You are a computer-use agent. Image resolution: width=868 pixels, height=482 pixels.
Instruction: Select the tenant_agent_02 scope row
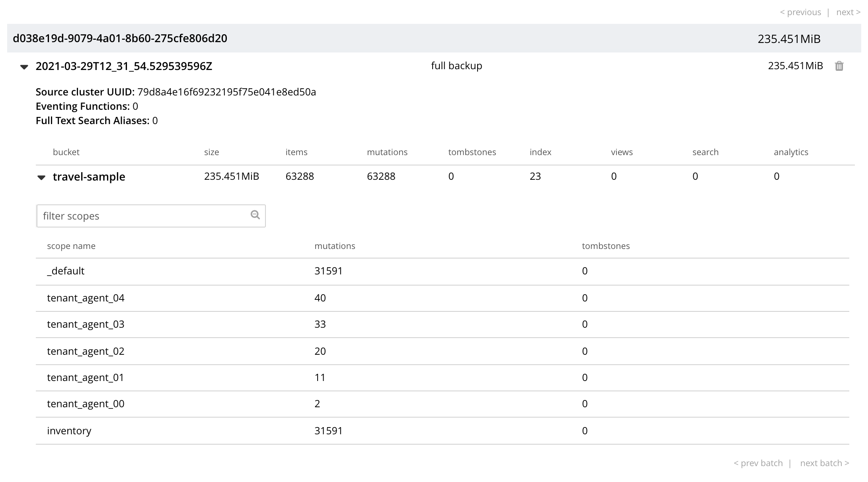click(86, 351)
